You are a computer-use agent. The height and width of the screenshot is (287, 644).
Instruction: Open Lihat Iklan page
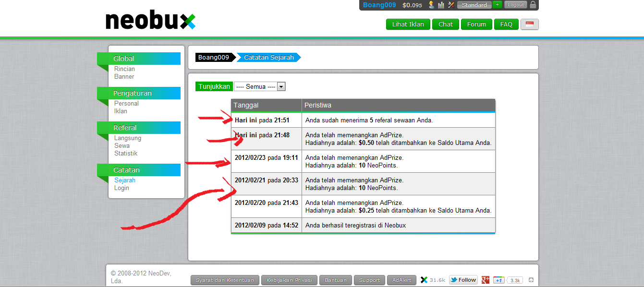coord(408,24)
